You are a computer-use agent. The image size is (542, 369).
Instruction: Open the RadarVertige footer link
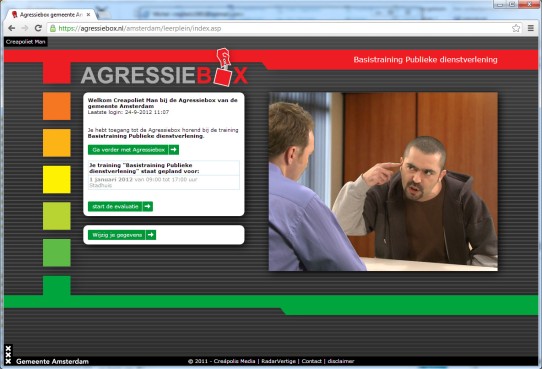coord(279,361)
